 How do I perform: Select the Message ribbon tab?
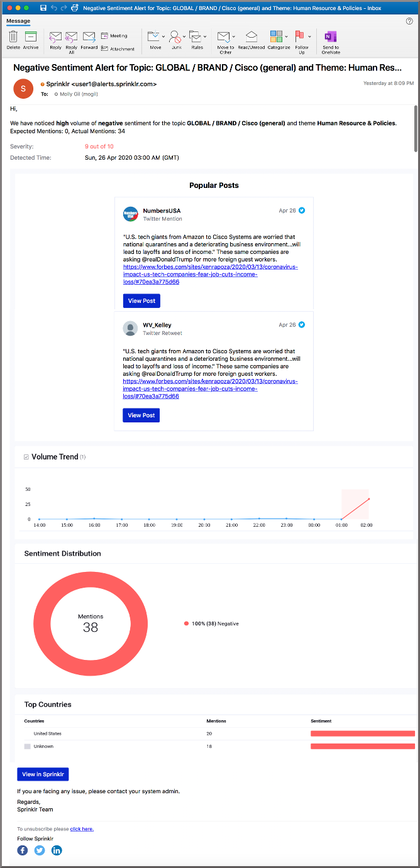coord(18,21)
